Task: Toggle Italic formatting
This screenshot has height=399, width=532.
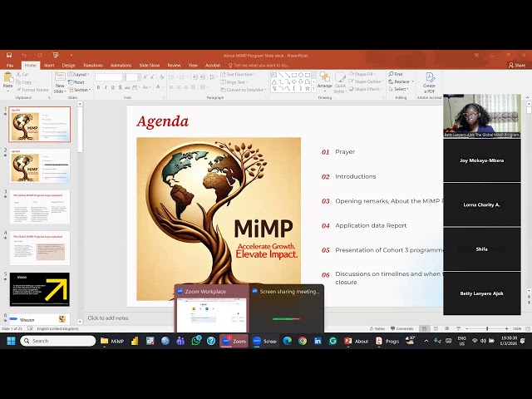Action: [x=106, y=87]
